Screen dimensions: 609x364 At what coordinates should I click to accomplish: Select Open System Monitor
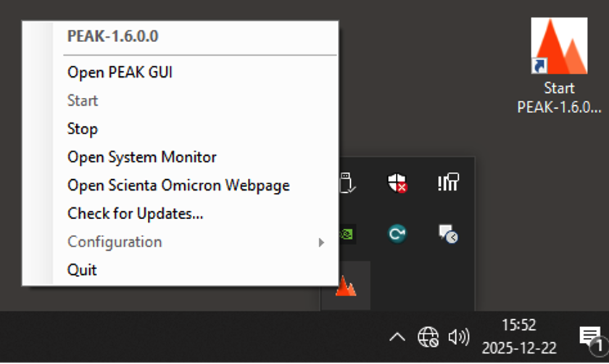pyautogui.click(x=142, y=157)
